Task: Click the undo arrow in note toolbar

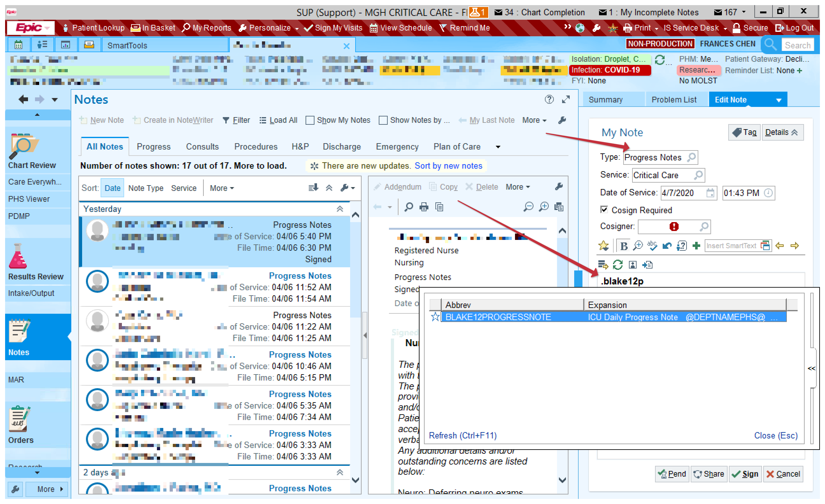Action: tap(667, 246)
